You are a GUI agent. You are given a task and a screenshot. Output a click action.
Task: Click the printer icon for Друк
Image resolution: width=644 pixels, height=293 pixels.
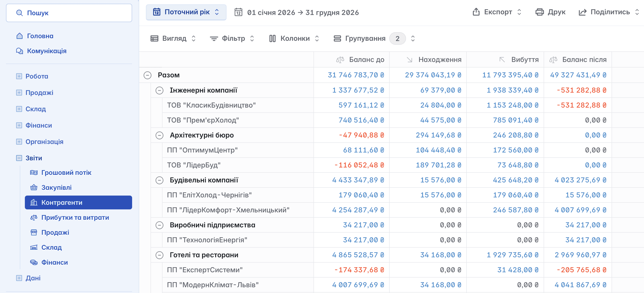(539, 12)
